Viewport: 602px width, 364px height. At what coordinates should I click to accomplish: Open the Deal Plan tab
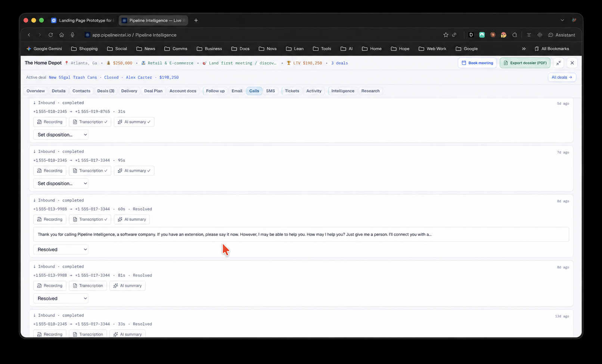(153, 91)
